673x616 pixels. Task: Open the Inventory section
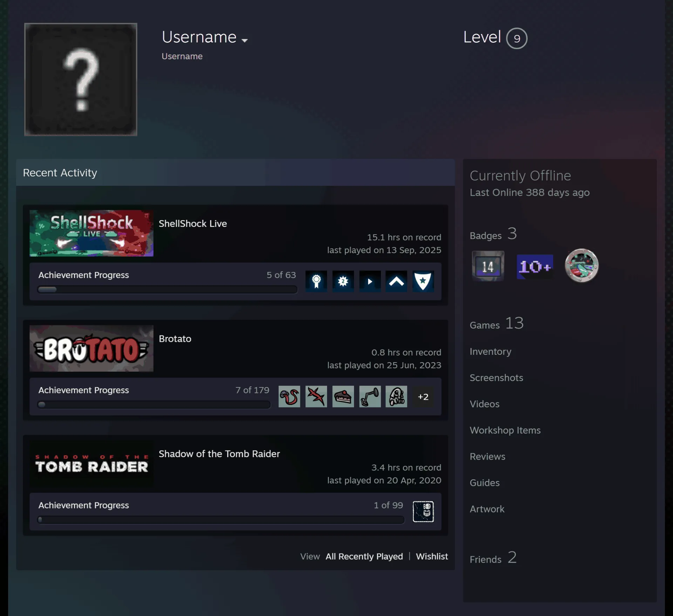coord(490,351)
